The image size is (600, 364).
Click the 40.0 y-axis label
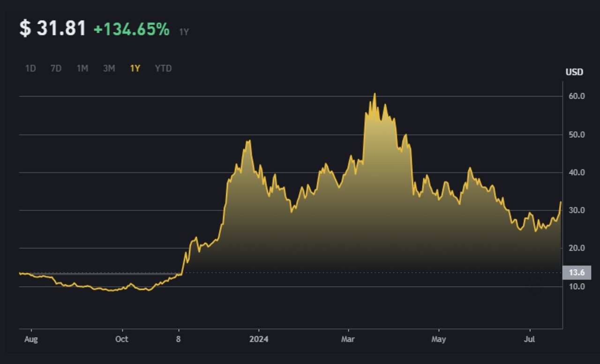pyautogui.click(x=576, y=172)
